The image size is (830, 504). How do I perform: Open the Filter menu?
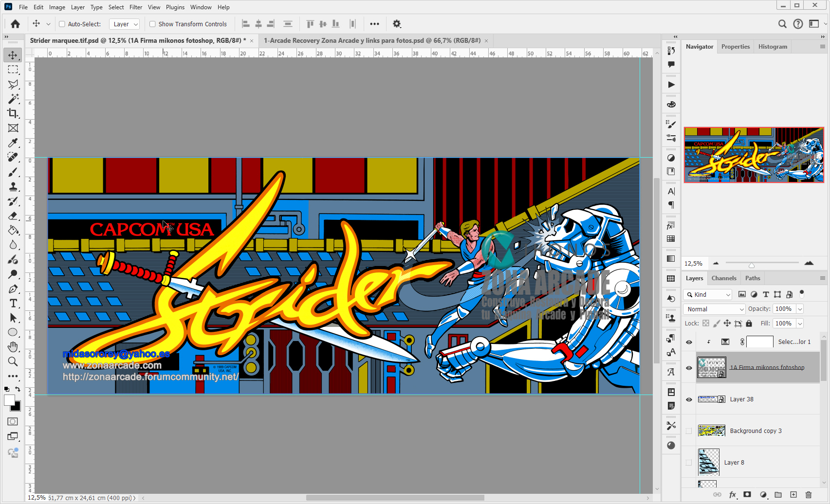click(x=135, y=7)
